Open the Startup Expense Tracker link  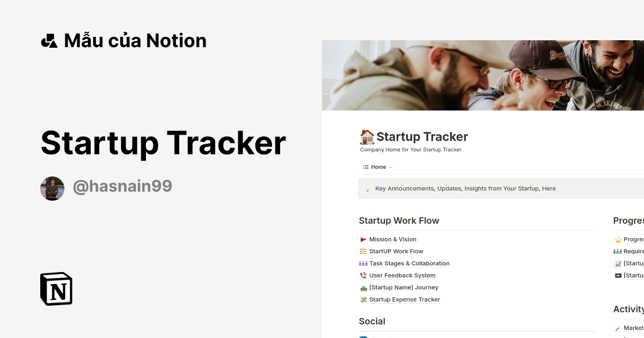tap(404, 299)
